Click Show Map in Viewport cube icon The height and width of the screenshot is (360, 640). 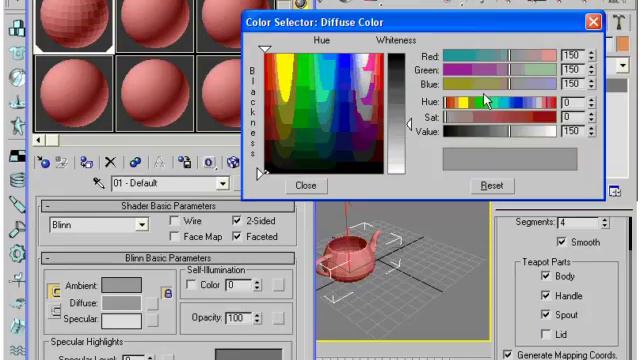coord(233,162)
